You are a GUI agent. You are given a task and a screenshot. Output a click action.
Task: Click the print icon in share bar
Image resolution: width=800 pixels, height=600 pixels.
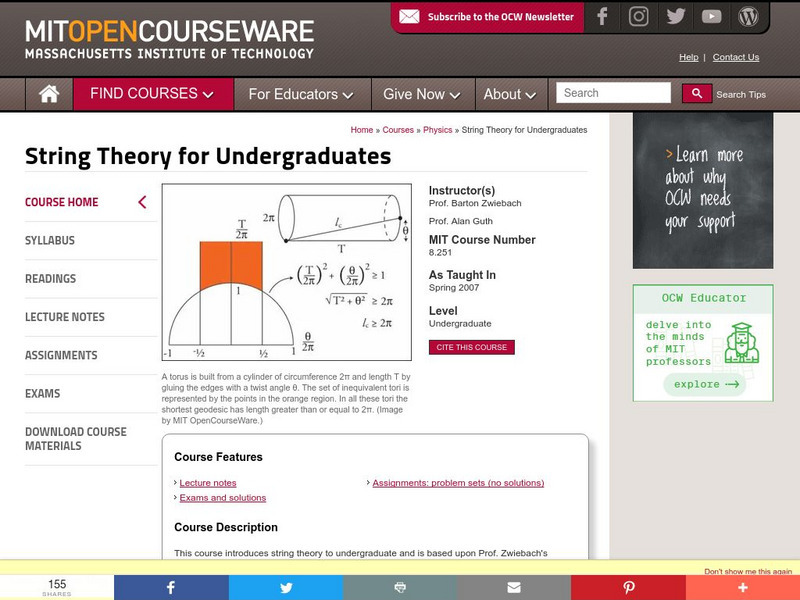(x=400, y=587)
